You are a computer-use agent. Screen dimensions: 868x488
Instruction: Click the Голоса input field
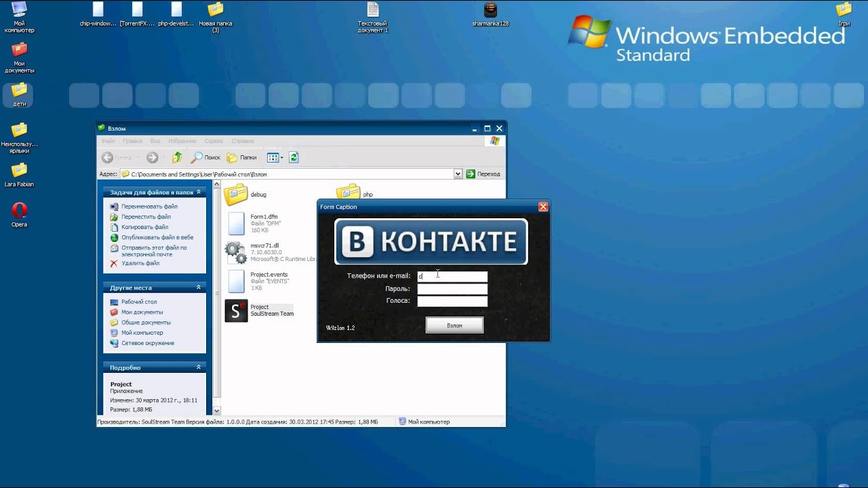point(452,301)
